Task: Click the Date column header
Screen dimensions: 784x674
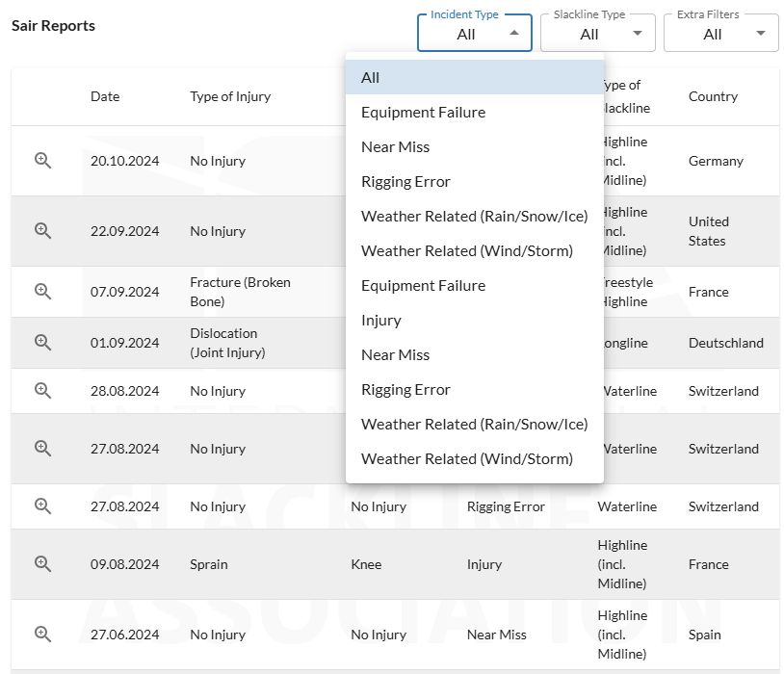Action: point(105,96)
